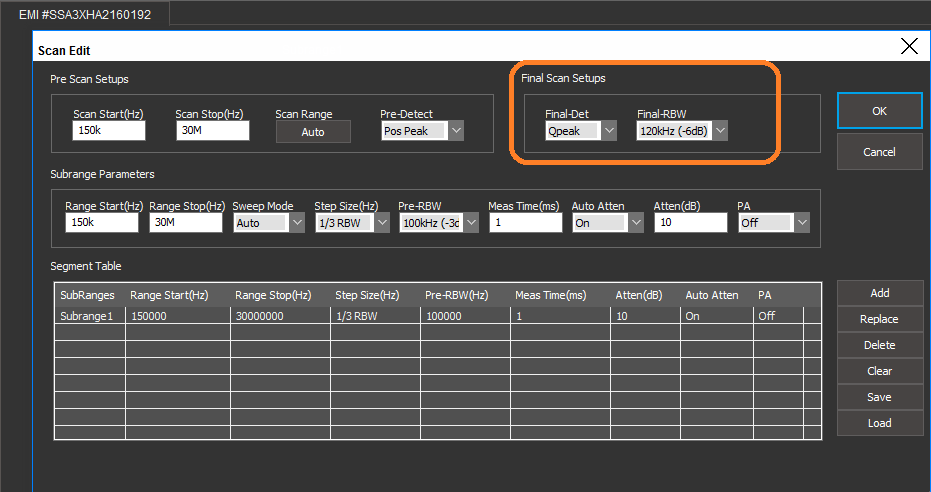Save the scan table

coord(879,397)
